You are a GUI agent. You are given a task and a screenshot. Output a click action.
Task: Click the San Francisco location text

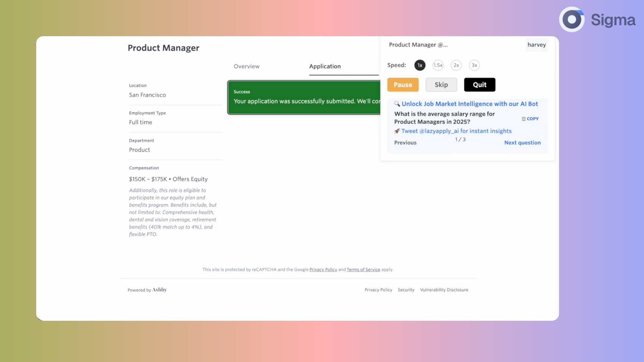click(147, 95)
